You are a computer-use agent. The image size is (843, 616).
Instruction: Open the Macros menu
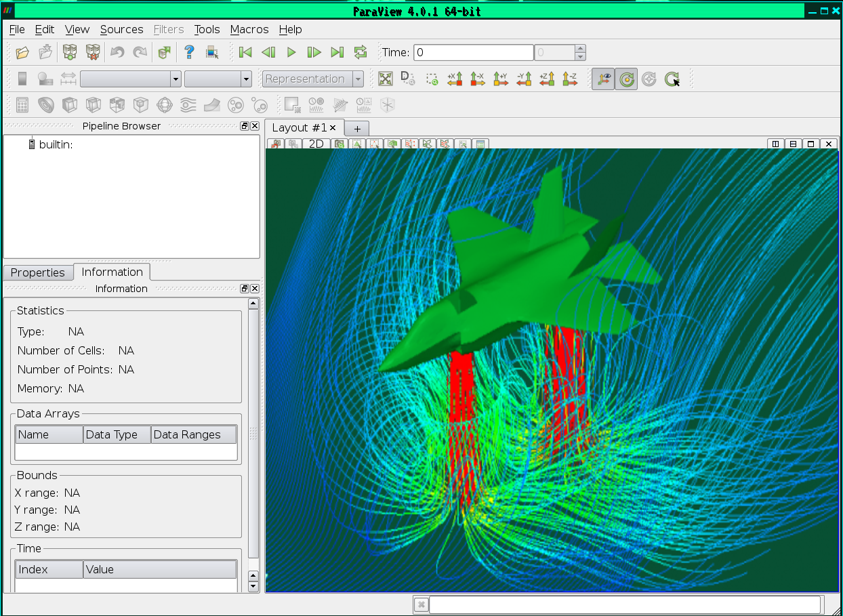(249, 29)
